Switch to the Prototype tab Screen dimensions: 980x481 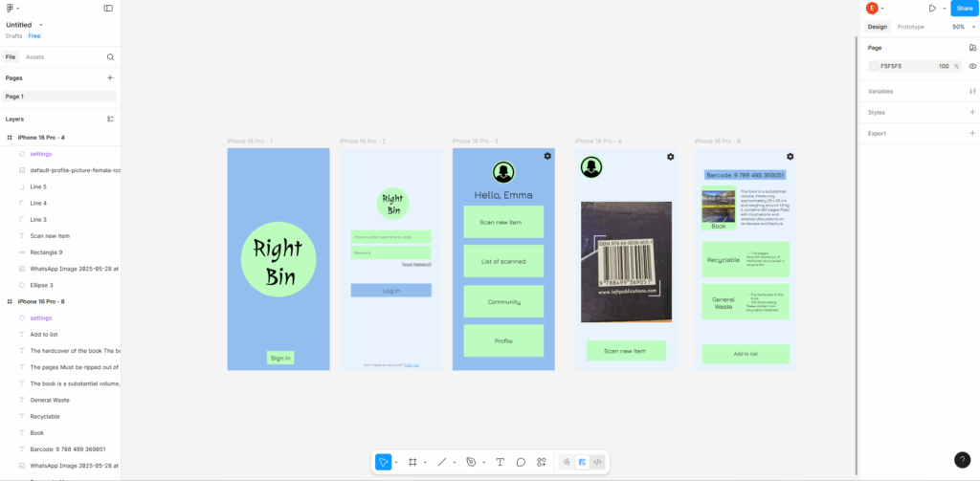click(x=910, y=27)
